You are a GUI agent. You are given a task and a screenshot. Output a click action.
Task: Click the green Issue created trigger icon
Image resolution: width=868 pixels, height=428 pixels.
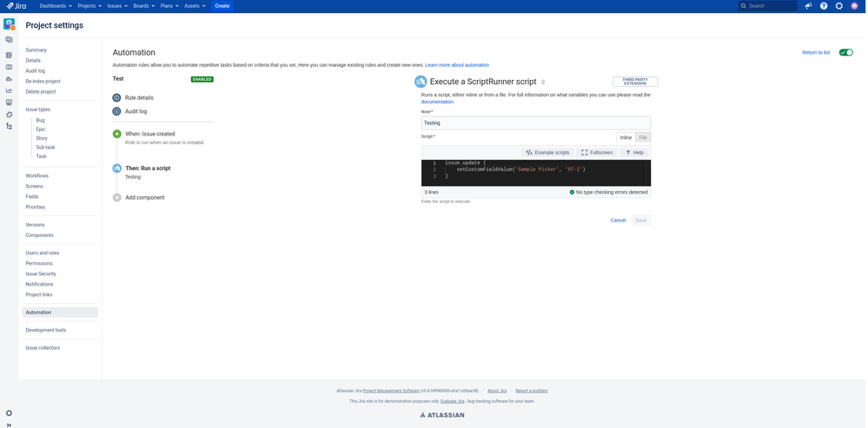tap(116, 134)
